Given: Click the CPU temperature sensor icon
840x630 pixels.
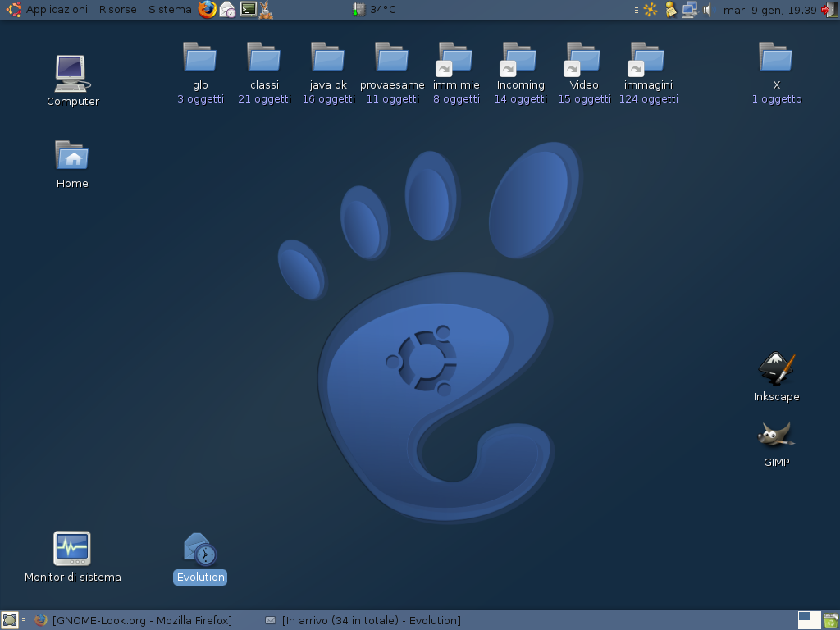Looking at the screenshot, I should click(x=359, y=10).
